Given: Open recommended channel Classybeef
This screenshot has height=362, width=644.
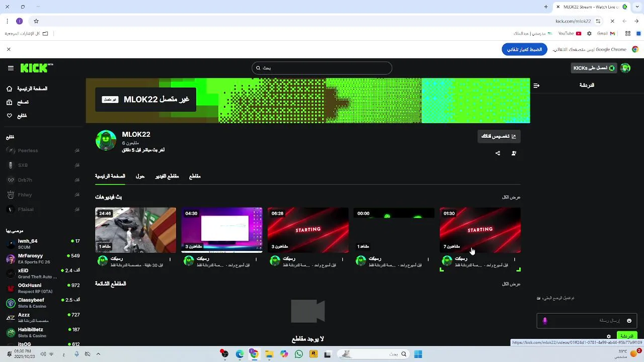Looking at the screenshot, I should click(x=43, y=303).
